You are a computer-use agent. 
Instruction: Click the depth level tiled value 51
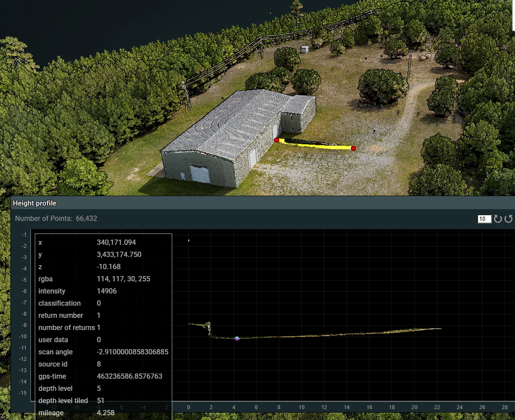(x=100, y=400)
